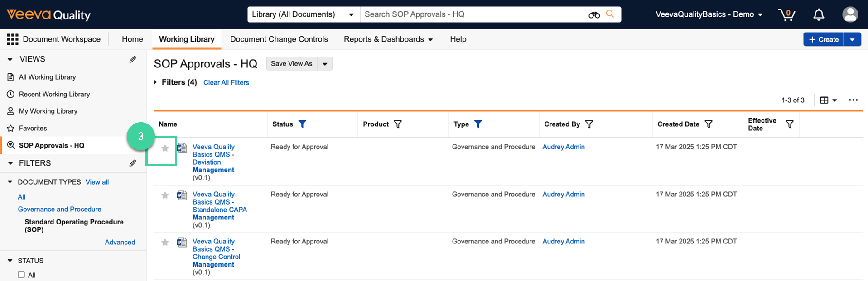868x281 pixels.
Task: Click Word icon for Standalone CAPA document
Action: pyautogui.click(x=182, y=195)
